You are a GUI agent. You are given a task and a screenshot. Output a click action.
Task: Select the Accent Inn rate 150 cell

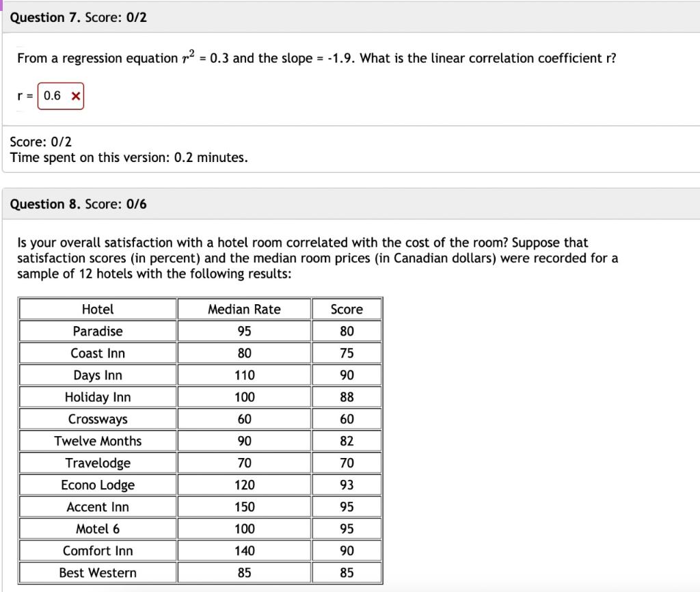pyautogui.click(x=243, y=507)
